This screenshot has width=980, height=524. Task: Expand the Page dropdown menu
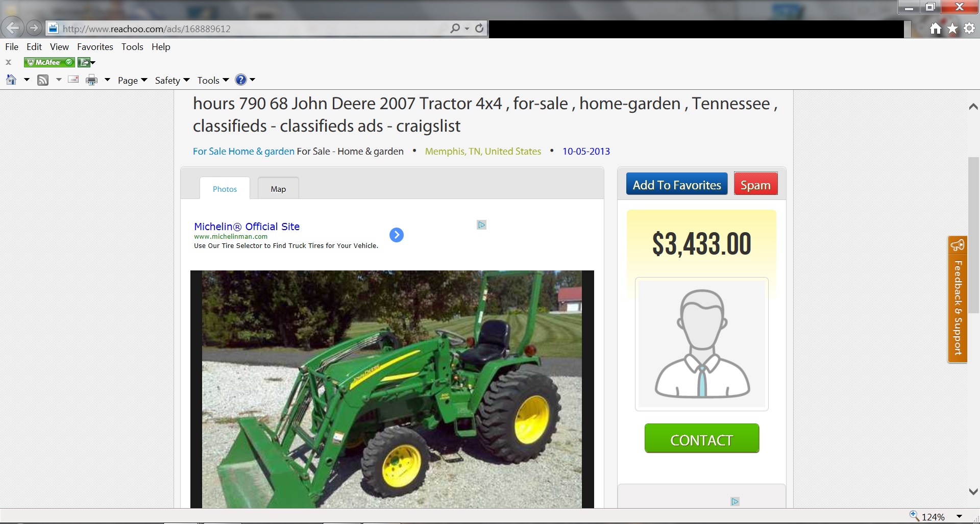pos(133,80)
